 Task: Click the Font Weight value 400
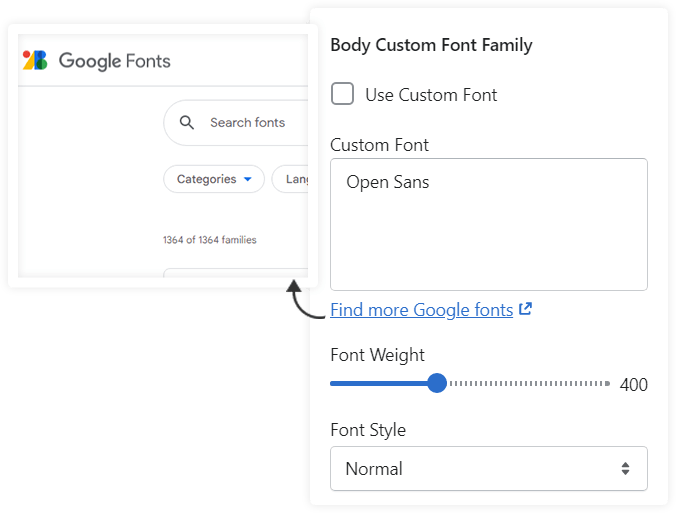point(633,385)
